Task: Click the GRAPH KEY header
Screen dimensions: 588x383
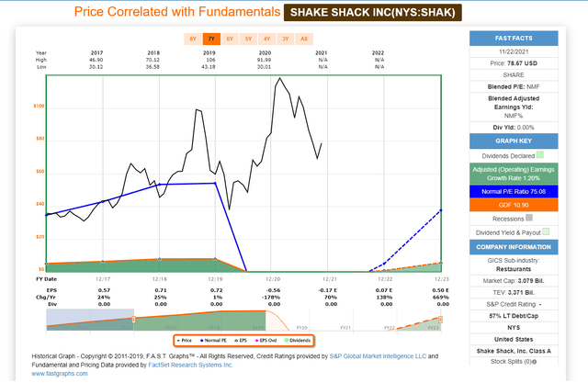Action: tap(514, 141)
